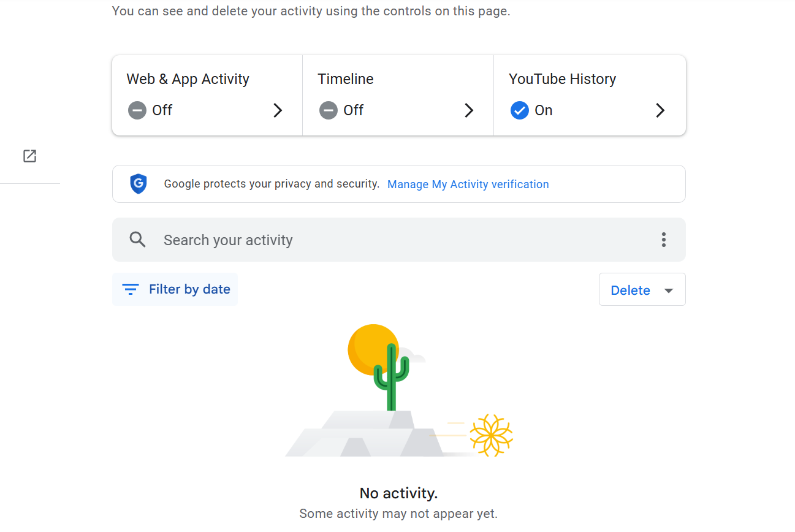The height and width of the screenshot is (532, 795).
Task: Select the Timeline card title
Action: point(345,79)
